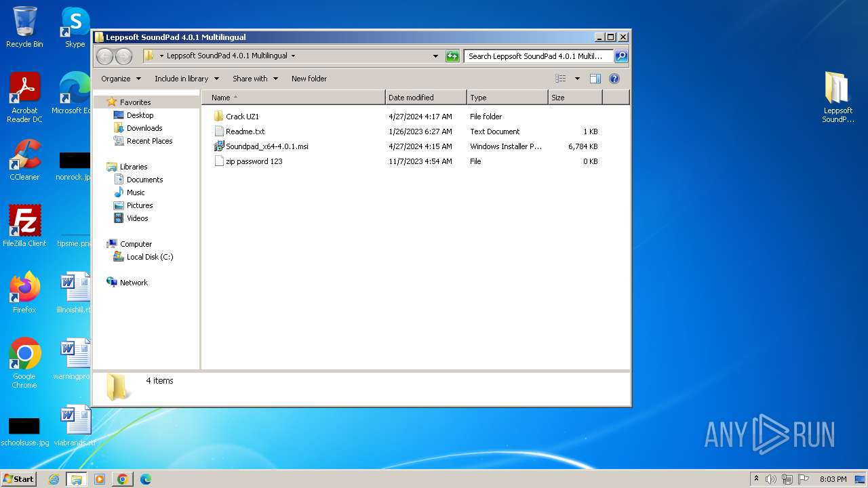The height and width of the screenshot is (488, 868).
Task: Show hidden tray icons arrow
Action: 756,479
